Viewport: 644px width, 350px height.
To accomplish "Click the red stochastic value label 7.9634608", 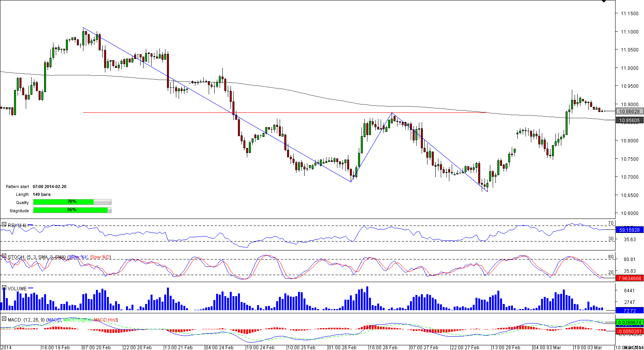I will (629, 279).
